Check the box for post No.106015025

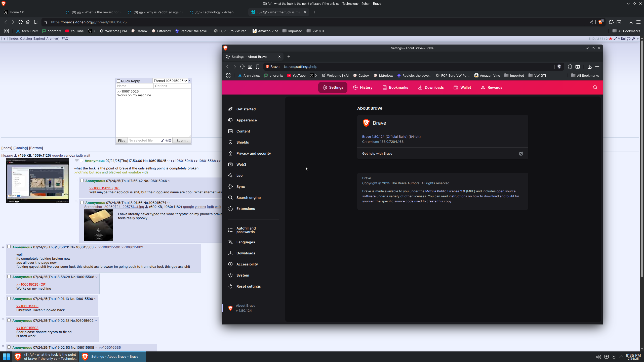click(x=82, y=160)
